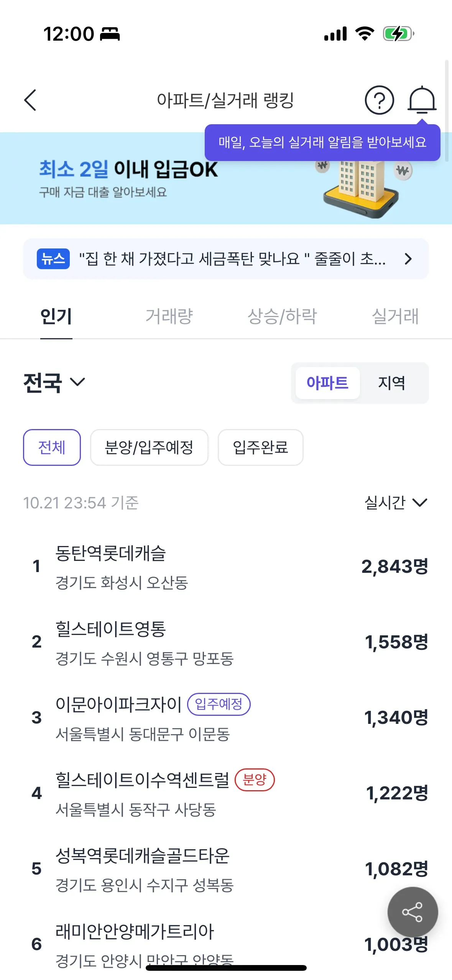Open the help question mark icon

(379, 100)
